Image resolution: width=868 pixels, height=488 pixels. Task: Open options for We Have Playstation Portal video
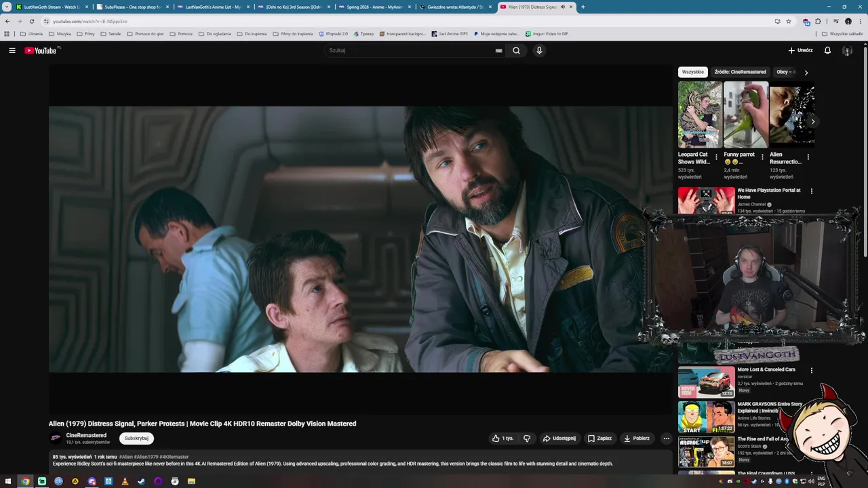811,192
